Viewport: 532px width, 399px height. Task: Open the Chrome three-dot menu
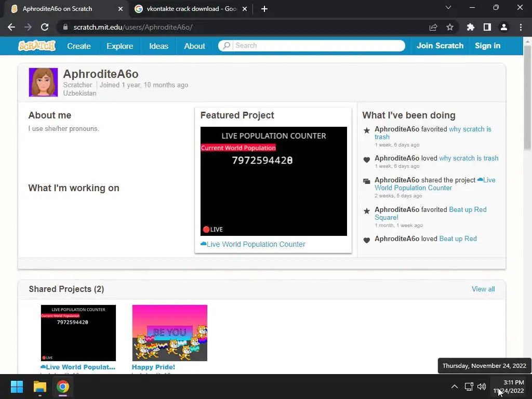click(x=521, y=27)
